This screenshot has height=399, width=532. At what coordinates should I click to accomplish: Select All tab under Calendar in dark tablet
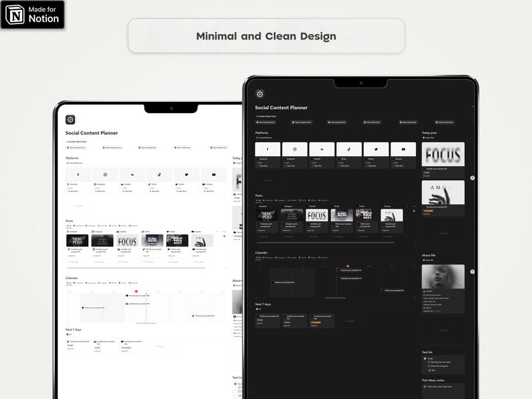(259, 258)
